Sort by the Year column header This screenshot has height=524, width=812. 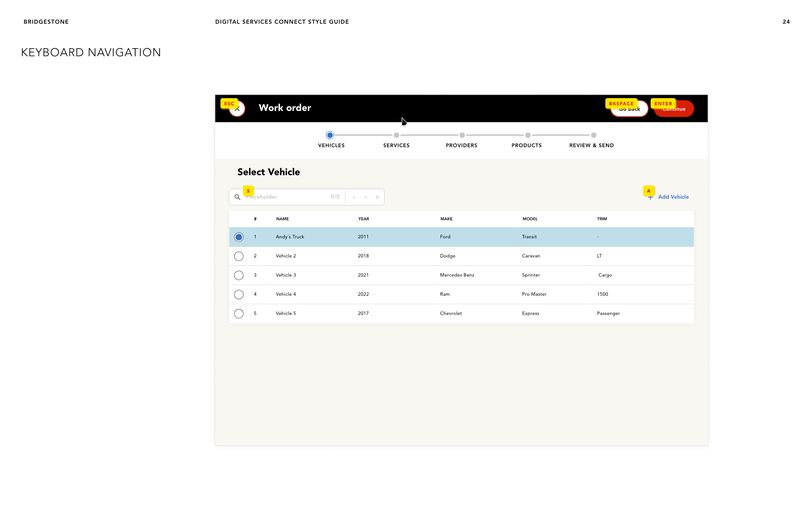[x=364, y=219]
